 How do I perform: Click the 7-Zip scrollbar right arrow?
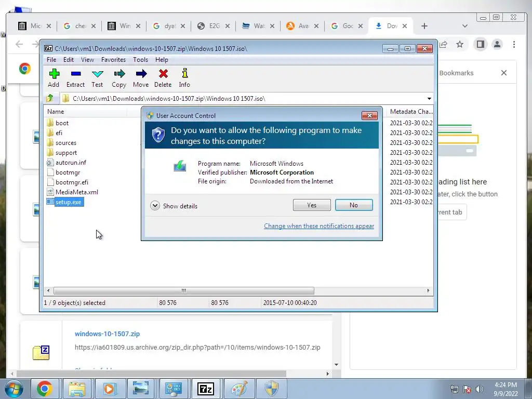point(428,291)
